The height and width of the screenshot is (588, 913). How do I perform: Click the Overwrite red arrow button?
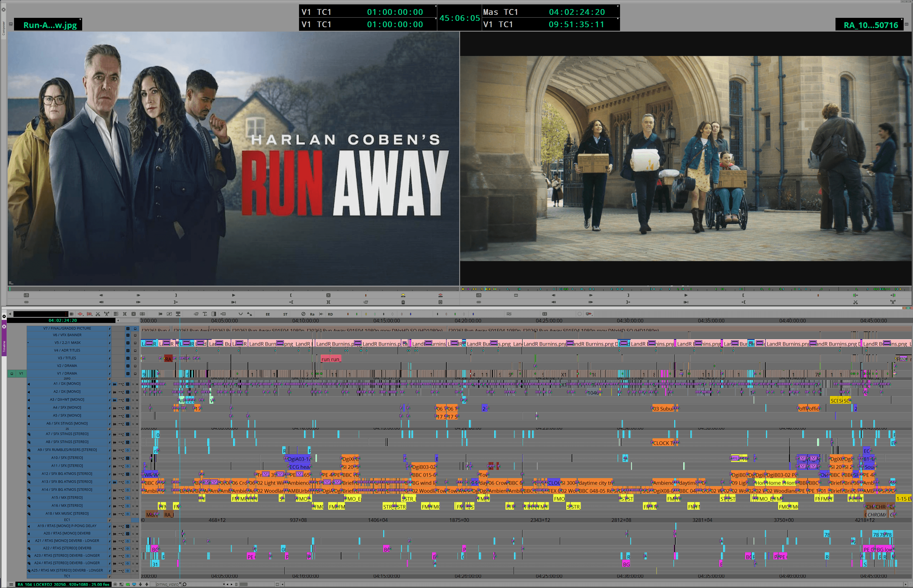coord(441,295)
